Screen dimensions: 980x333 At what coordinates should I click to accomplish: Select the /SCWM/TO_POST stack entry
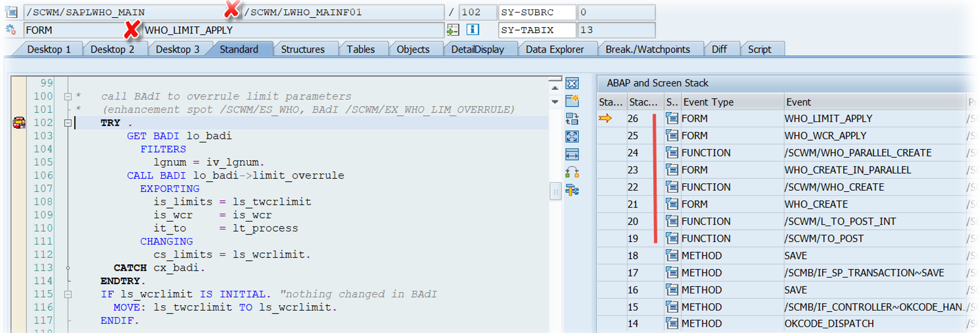823,238
